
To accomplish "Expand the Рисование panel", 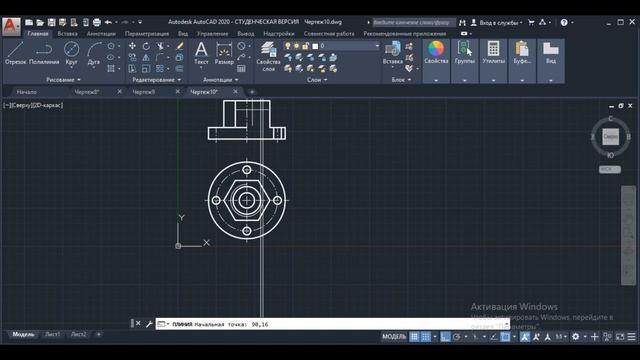I will coord(63,80).
